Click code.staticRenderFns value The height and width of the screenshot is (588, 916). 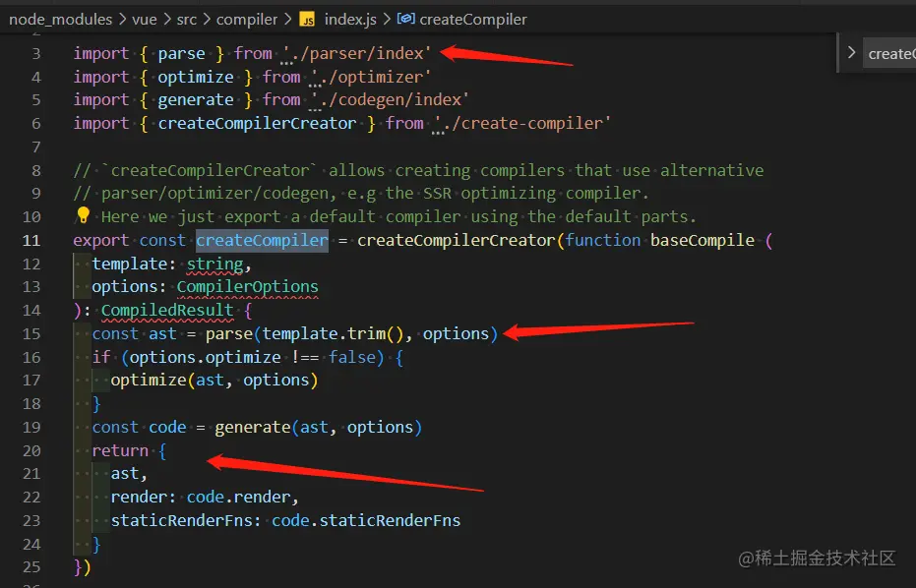(366, 520)
